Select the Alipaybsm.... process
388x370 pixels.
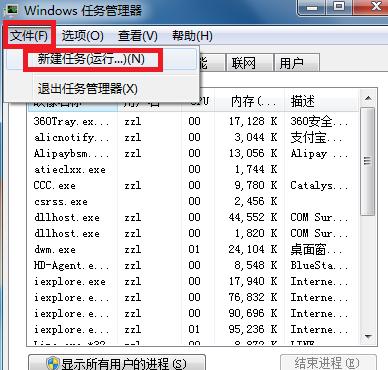click(193, 153)
